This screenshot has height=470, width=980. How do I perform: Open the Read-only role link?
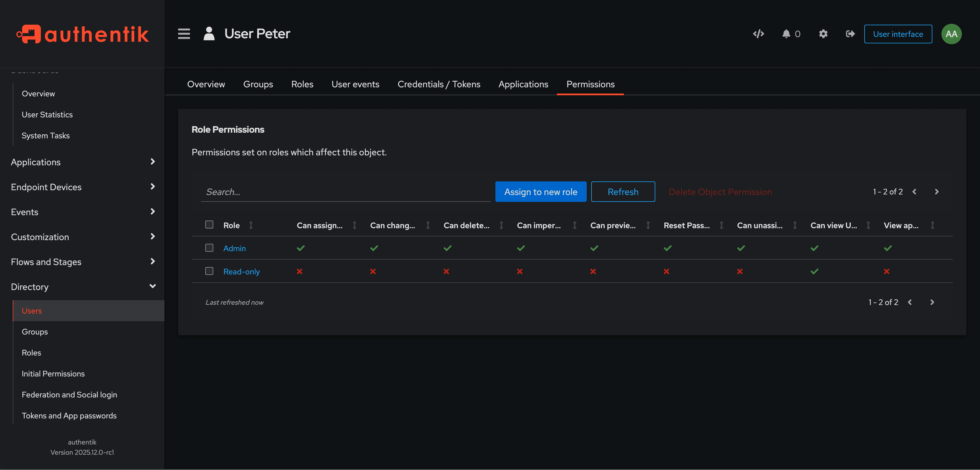point(241,272)
